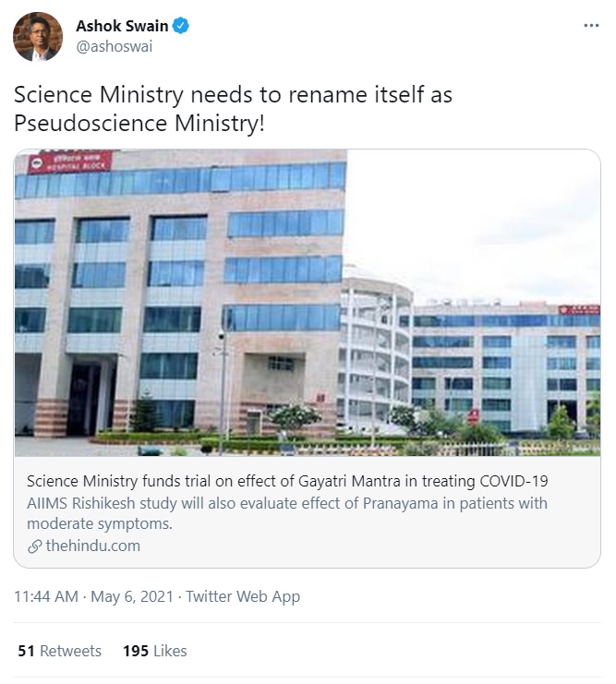Open the Twitter Web App source link
This screenshot has height=684, width=616.
point(243,597)
